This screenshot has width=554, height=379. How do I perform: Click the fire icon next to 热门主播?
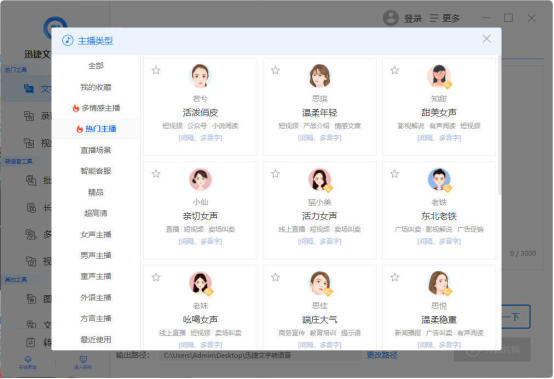click(79, 129)
